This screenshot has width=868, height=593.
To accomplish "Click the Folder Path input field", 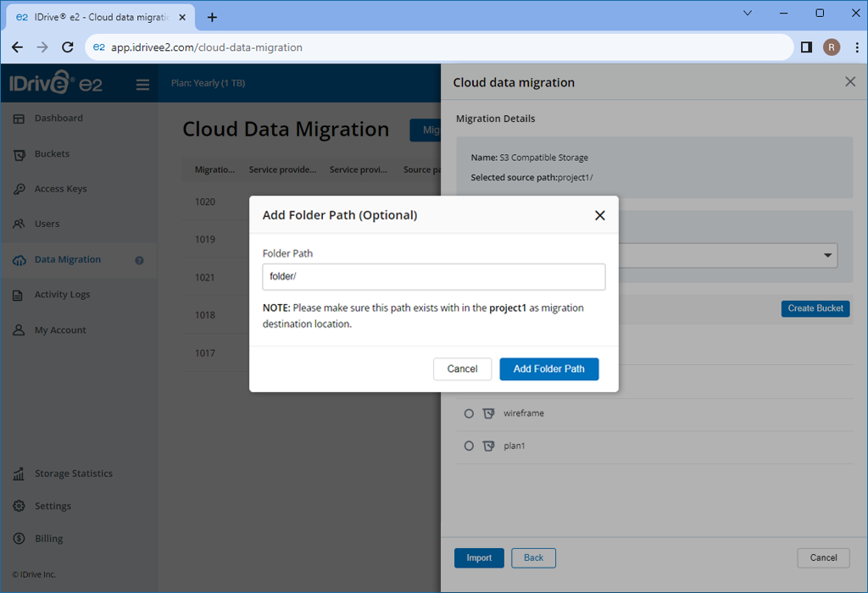I will click(x=433, y=276).
